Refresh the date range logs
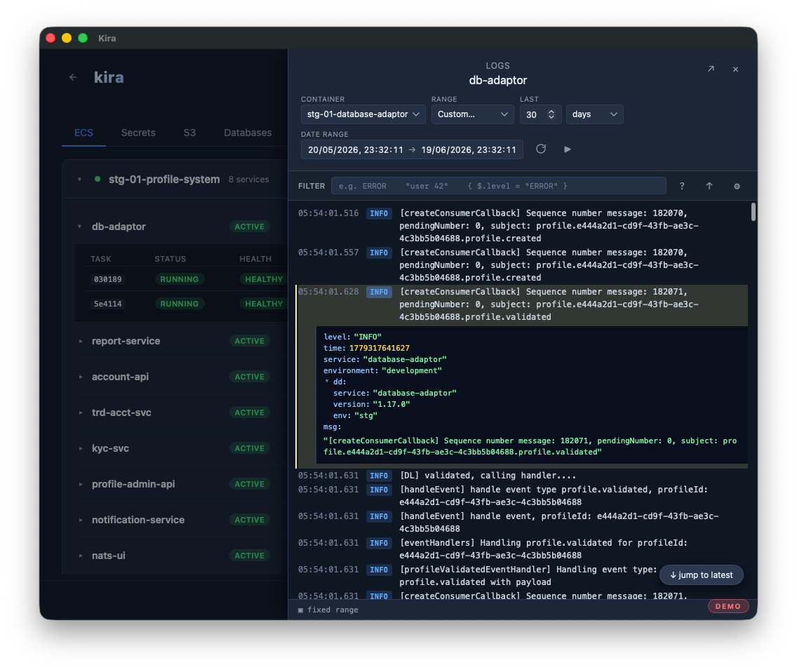797x672 pixels. [x=541, y=149]
